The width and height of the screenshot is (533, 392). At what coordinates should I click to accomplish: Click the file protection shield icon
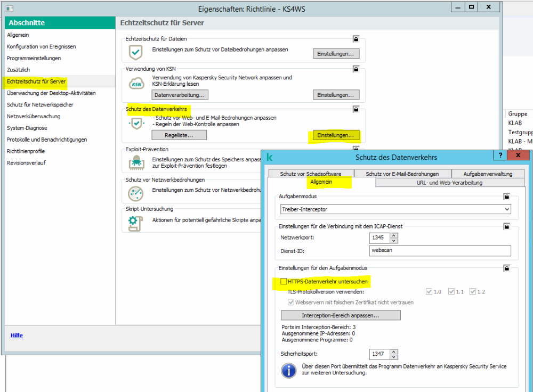[136, 53]
